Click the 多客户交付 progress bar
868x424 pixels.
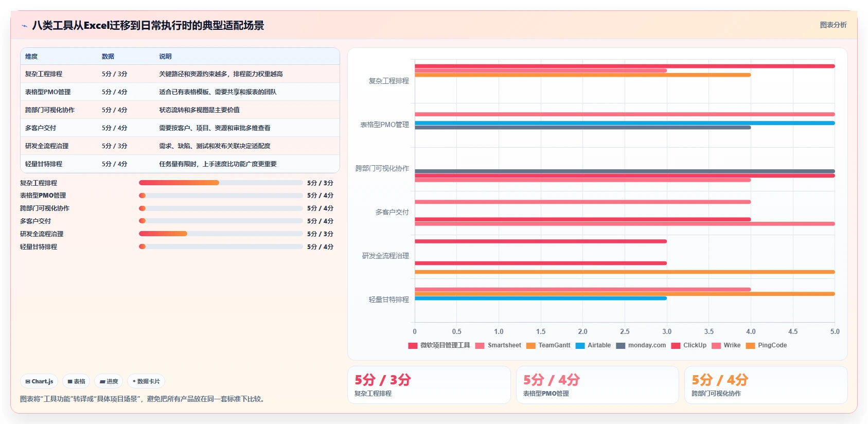[221, 221]
